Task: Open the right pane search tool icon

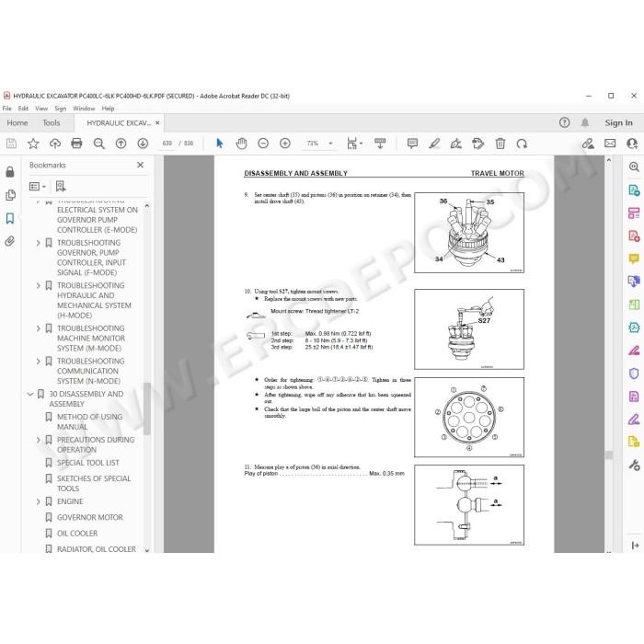Action: pos(634,167)
